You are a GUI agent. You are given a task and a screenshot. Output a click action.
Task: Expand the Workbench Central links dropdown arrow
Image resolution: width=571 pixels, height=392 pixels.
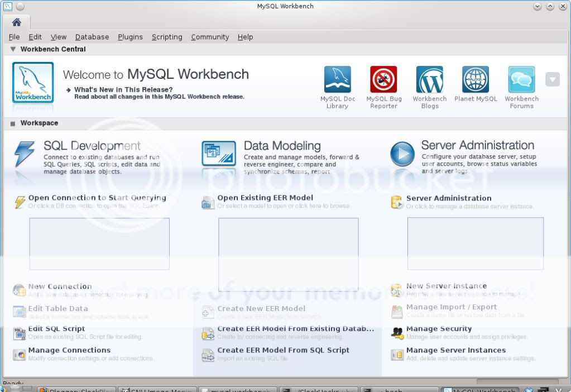point(553,79)
